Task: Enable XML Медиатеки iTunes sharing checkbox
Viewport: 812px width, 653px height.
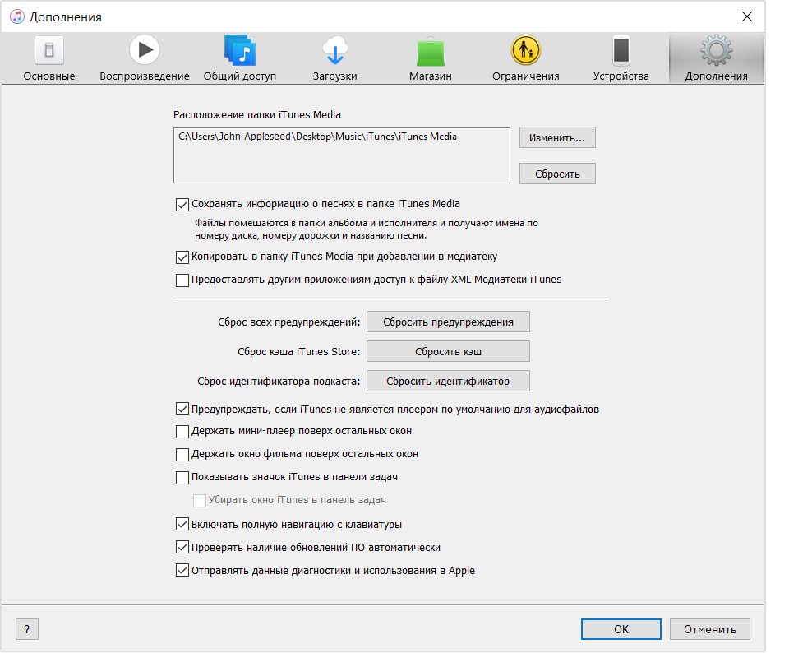Action: tap(182, 280)
